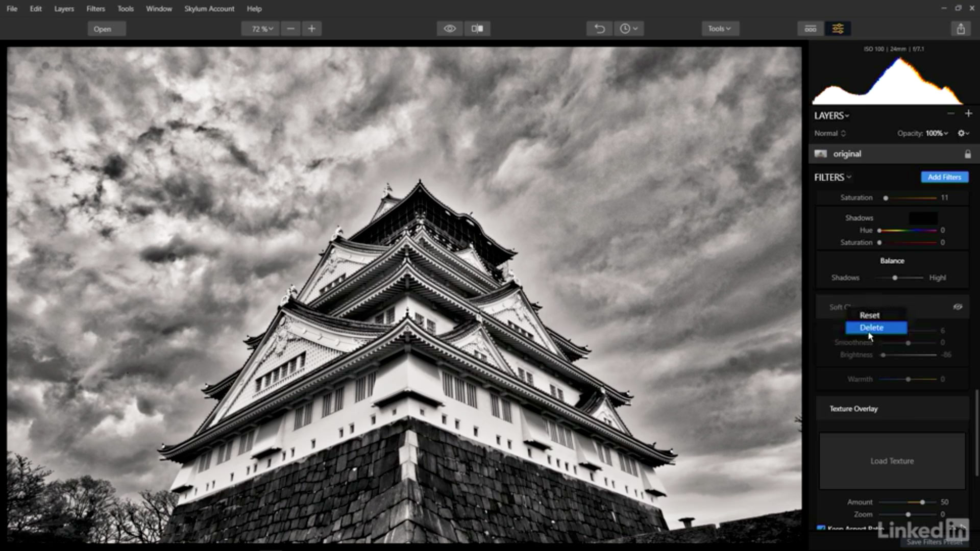Viewport: 980px width, 551px height.
Task: Select the orange filters panel icon
Action: pos(838,29)
